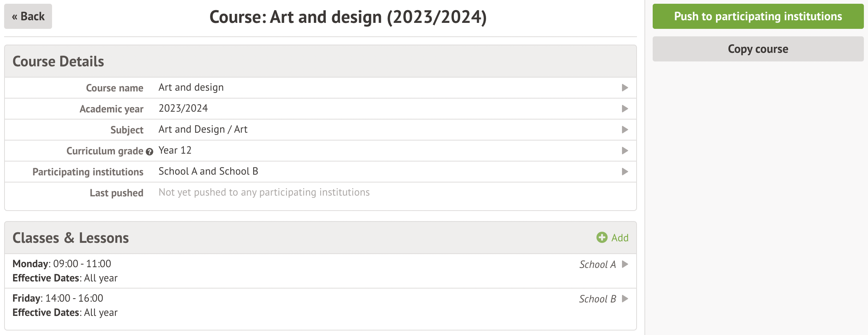Click the Copy course button

758,49
